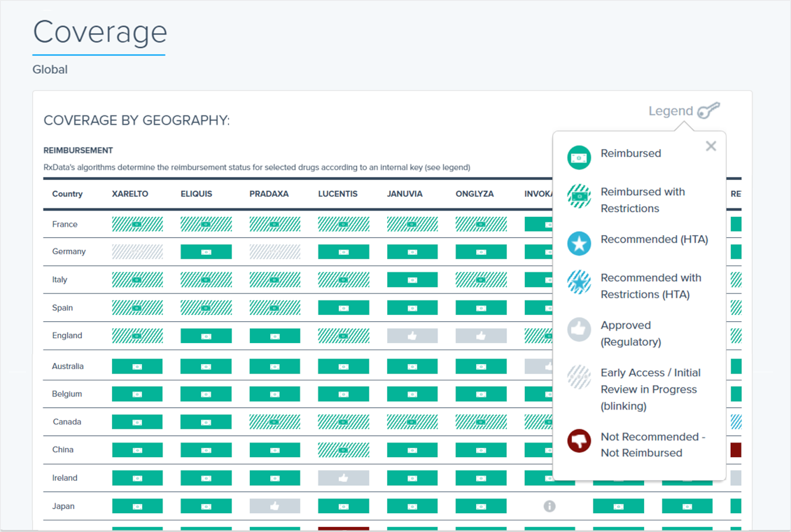
Task: Click the France country row label
Action: (64, 224)
